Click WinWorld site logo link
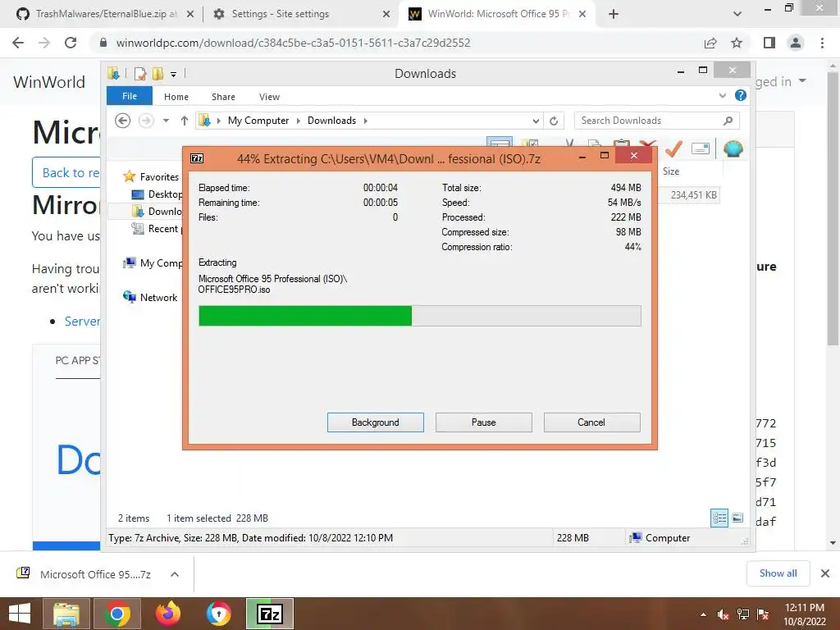Image resolution: width=840 pixels, height=630 pixels. click(49, 82)
